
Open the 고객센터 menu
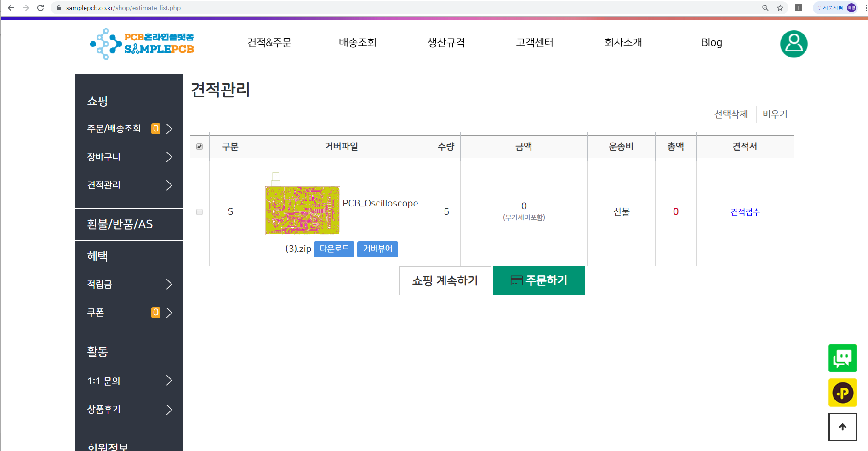pos(535,42)
